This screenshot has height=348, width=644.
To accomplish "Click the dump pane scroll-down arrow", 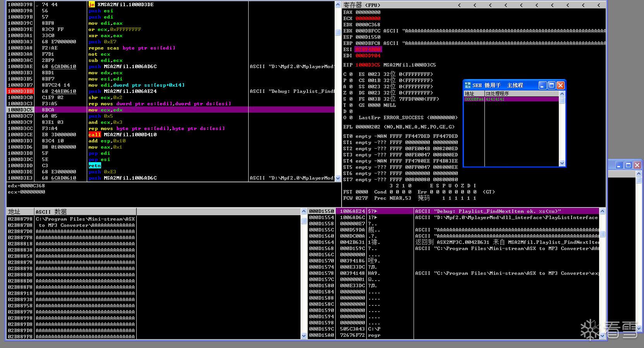I will [x=304, y=336].
